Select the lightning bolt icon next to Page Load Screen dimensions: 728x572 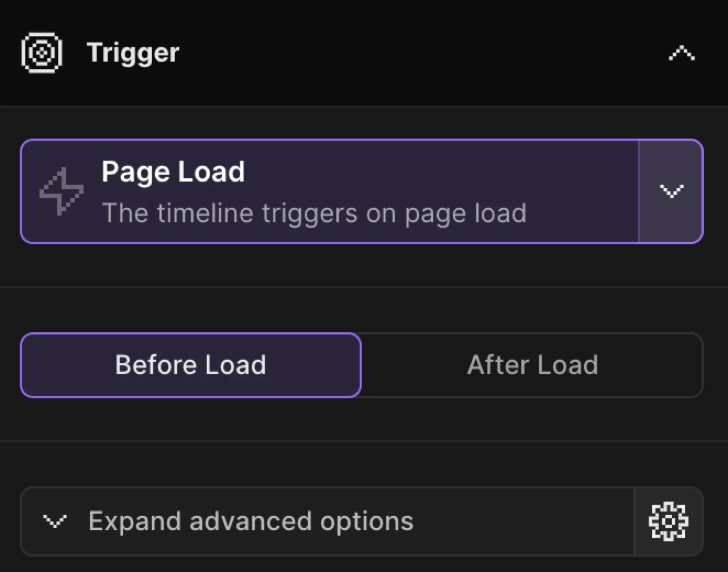click(62, 191)
